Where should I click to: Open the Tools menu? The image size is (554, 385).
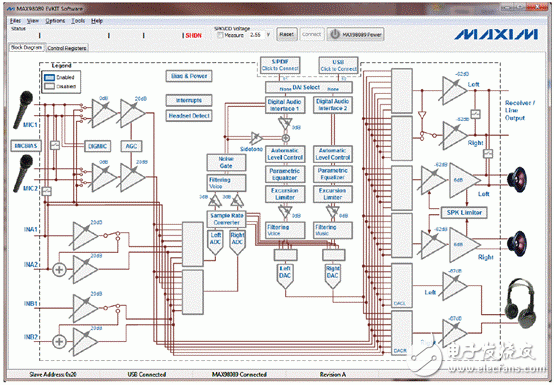[78, 21]
